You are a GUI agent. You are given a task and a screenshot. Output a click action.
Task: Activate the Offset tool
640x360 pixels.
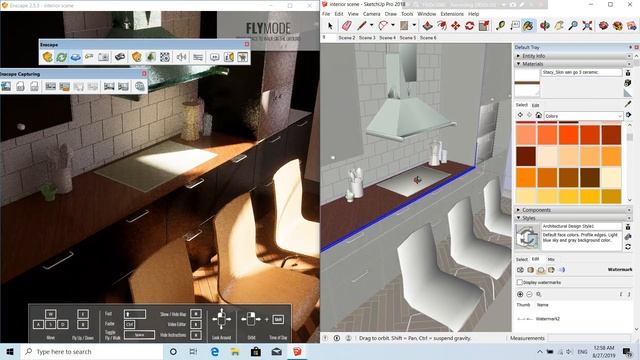tap(442, 26)
